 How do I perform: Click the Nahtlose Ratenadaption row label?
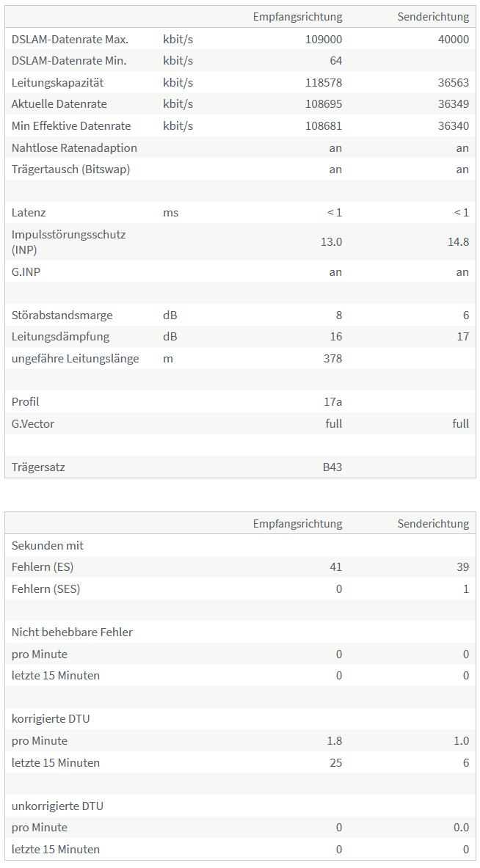point(74,147)
